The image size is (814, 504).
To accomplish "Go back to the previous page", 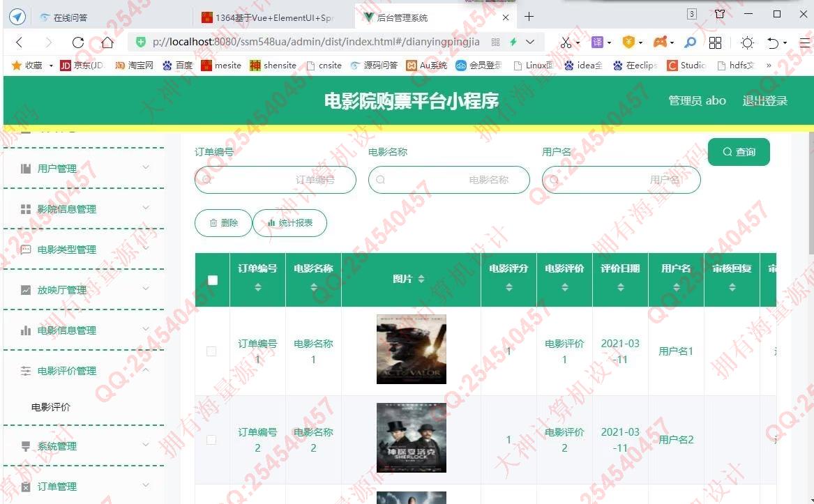I will (x=20, y=42).
